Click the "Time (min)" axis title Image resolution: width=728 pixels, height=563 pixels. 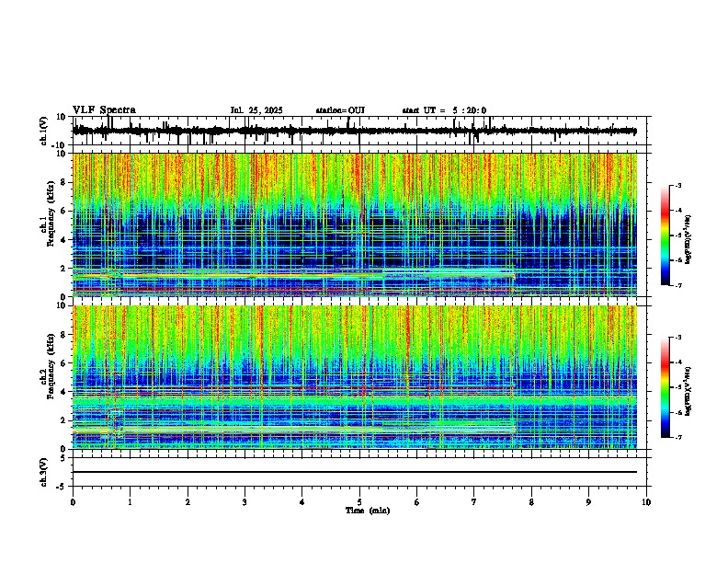click(x=368, y=511)
